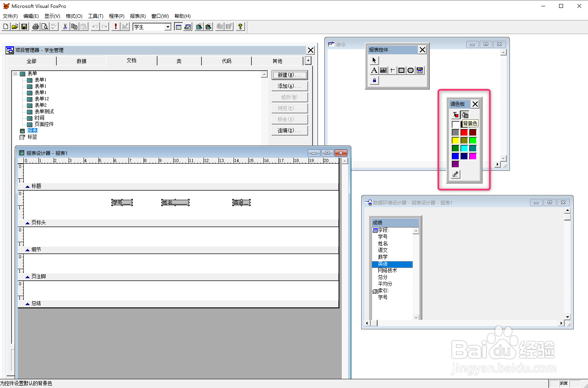Open the 报表(R) menu

pyautogui.click(x=137, y=16)
